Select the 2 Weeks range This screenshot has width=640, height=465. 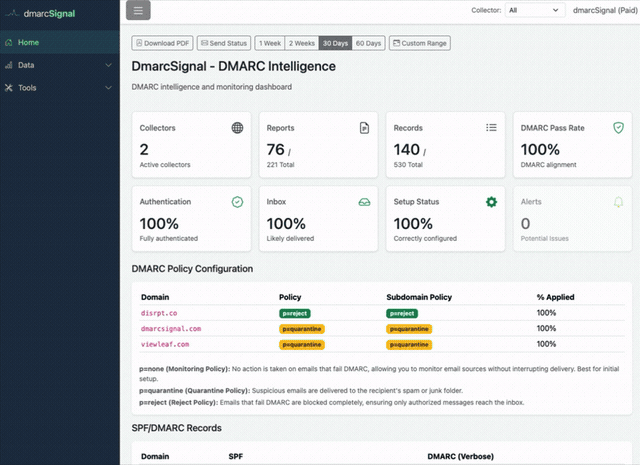[302, 43]
